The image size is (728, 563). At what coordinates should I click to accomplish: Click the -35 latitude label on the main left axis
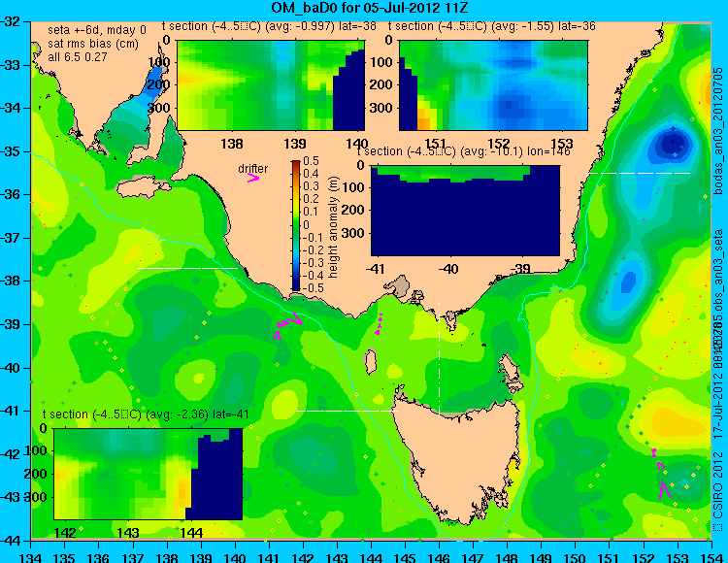point(10,151)
